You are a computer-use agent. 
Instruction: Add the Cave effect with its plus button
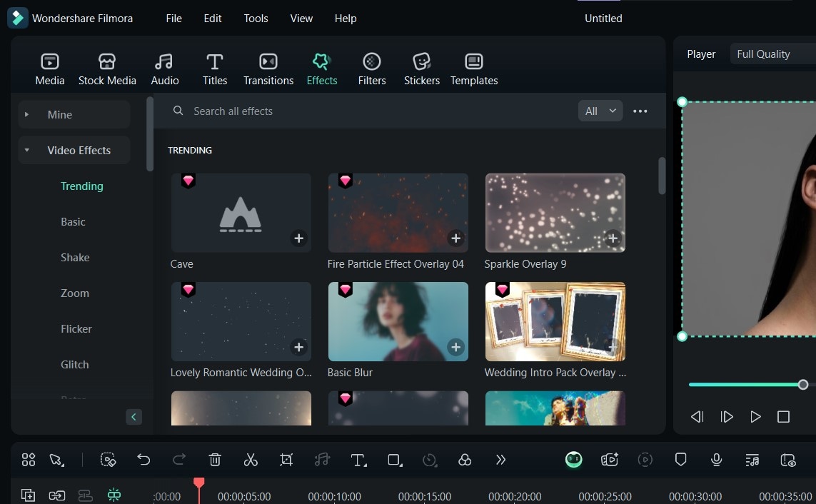(298, 238)
